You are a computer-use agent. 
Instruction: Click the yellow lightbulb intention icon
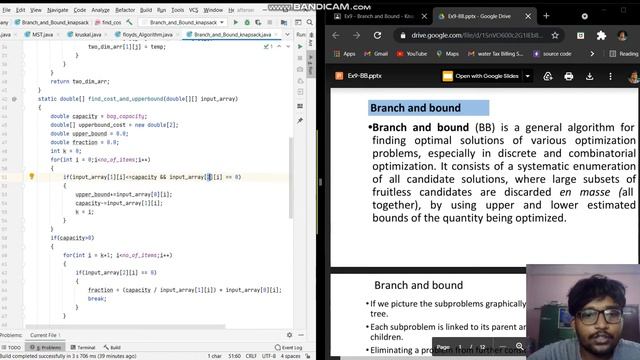31,176
